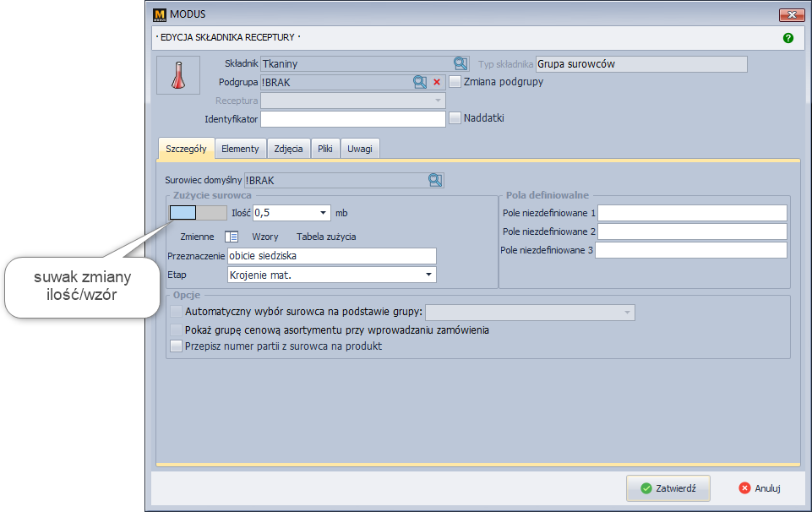Click the Zmienne list icon
This screenshot has width=812, height=512.
[232, 237]
